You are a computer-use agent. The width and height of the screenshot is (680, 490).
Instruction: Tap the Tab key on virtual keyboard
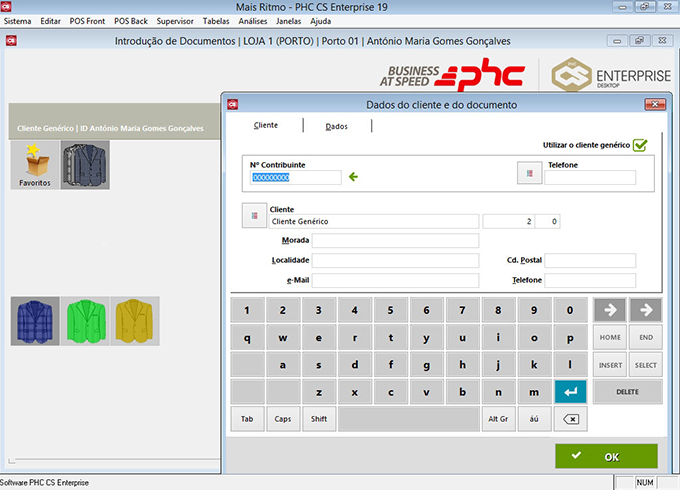point(247,419)
